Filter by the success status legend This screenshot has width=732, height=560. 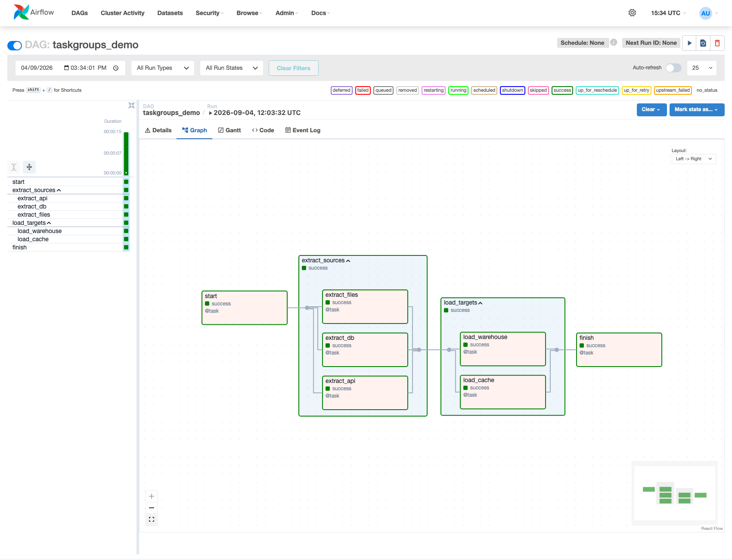(x=562, y=90)
